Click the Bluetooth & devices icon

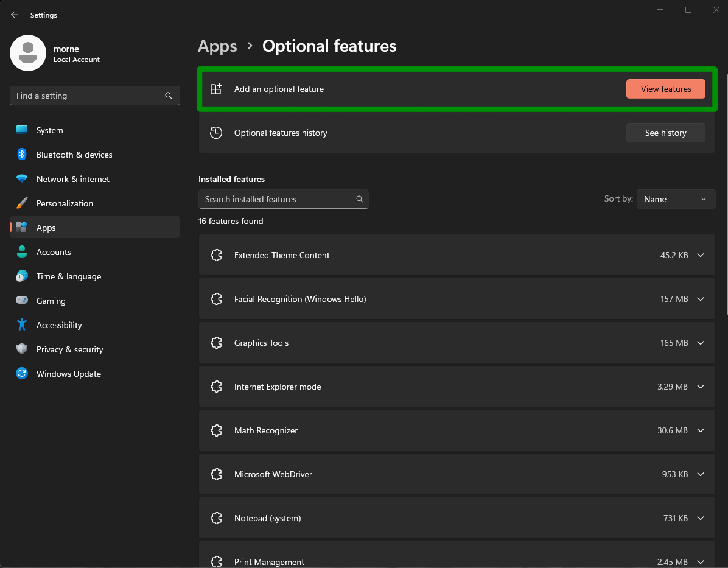click(x=21, y=155)
